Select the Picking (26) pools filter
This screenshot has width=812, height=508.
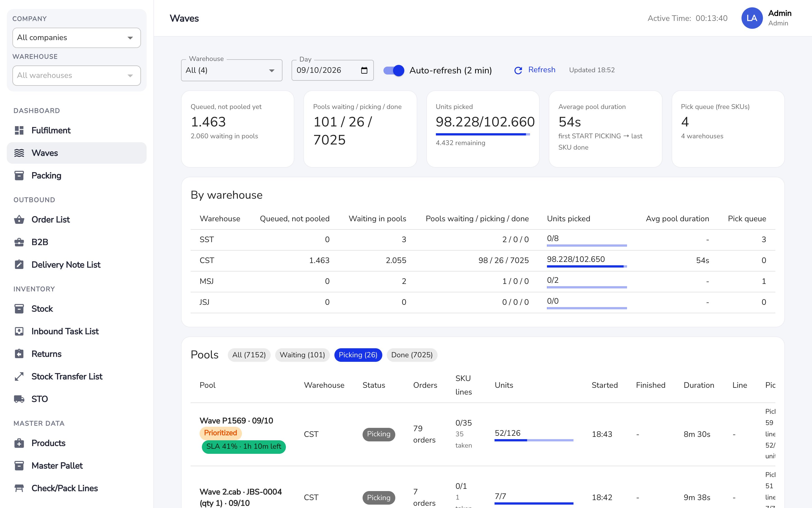(358, 355)
